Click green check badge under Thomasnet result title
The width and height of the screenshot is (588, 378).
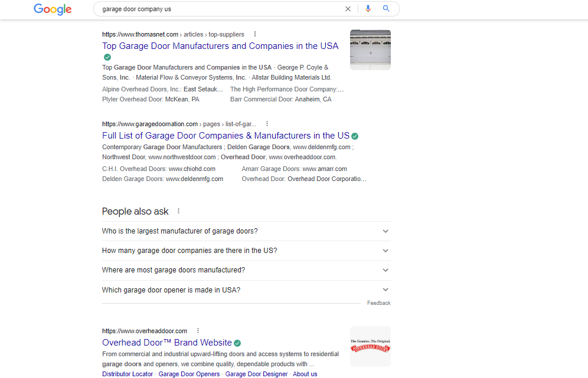[107, 57]
